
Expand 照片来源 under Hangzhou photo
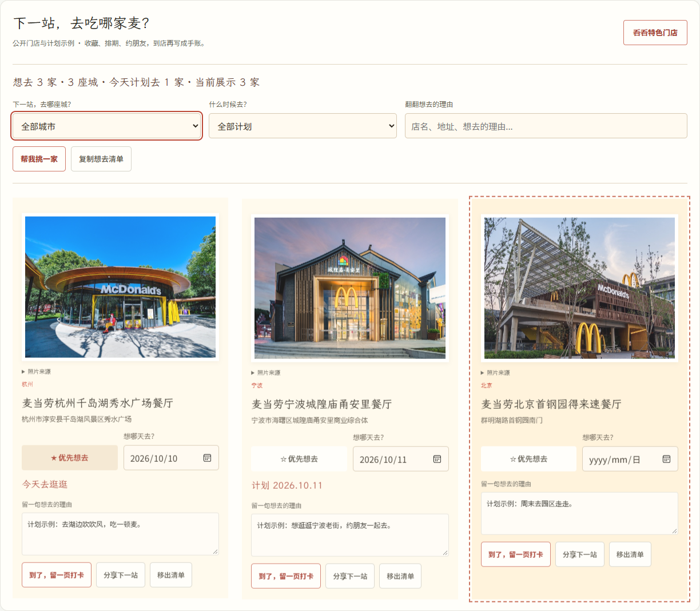pyautogui.click(x=37, y=372)
